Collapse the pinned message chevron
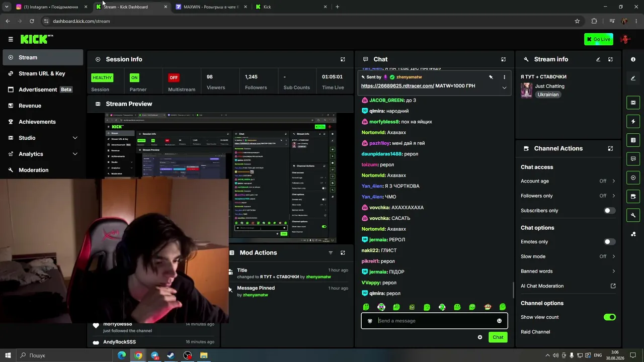This screenshot has width=644, height=362. point(504,87)
